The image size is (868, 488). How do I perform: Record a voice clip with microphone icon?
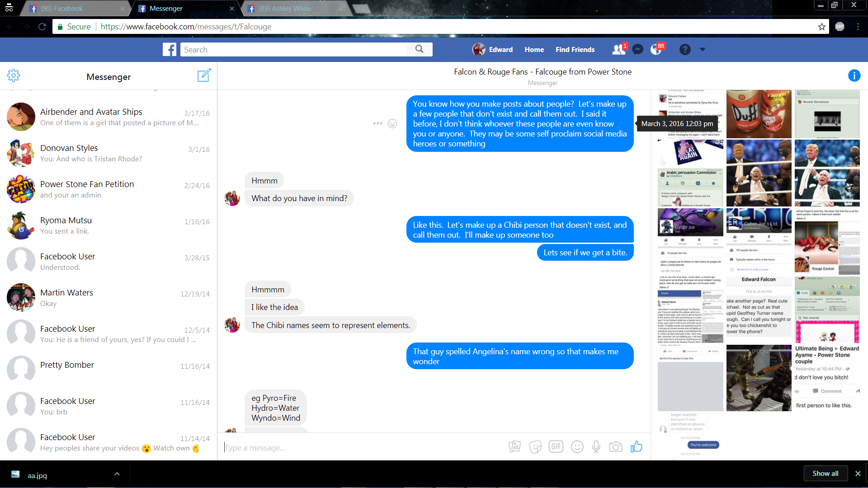click(x=596, y=447)
